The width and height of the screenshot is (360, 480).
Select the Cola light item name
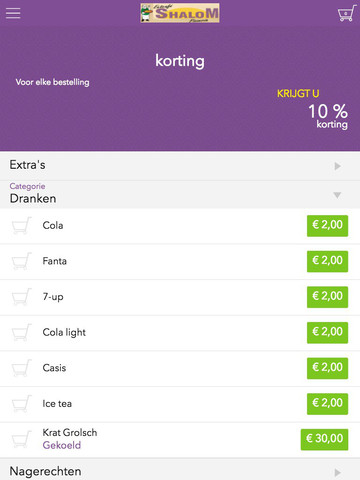pyautogui.click(x=64, y=332)
